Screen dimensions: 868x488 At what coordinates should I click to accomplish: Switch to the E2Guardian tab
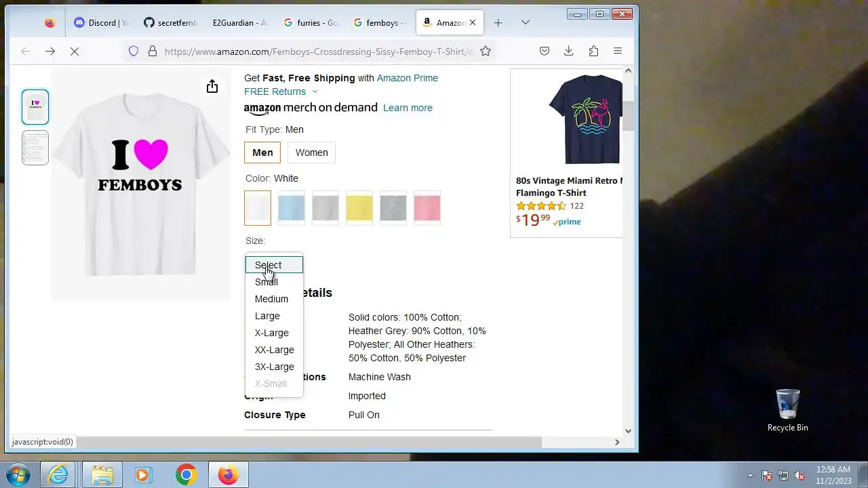tap(240, 22)
